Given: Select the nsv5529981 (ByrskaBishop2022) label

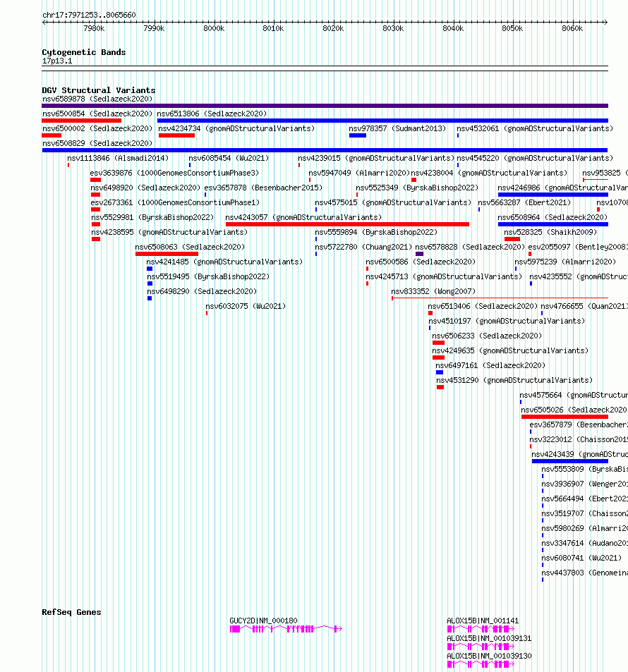Looking at the screenshot, I should click(152, 217).
